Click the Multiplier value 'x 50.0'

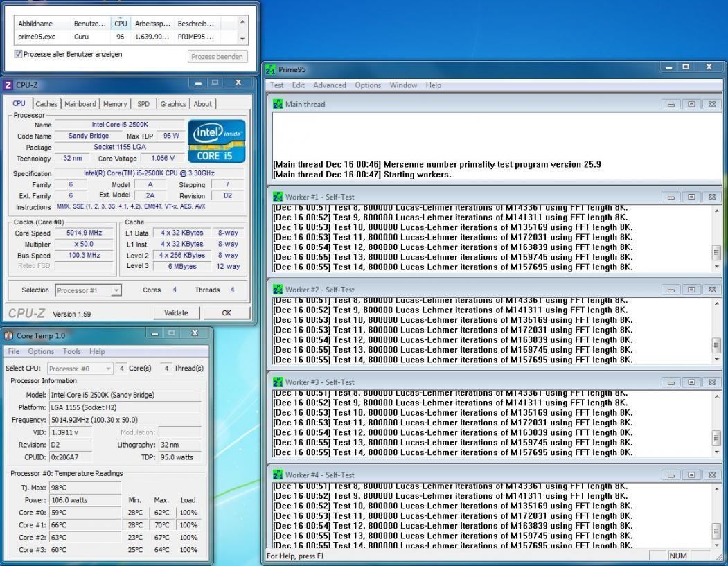pyautogui.click(x=84, y=245)
